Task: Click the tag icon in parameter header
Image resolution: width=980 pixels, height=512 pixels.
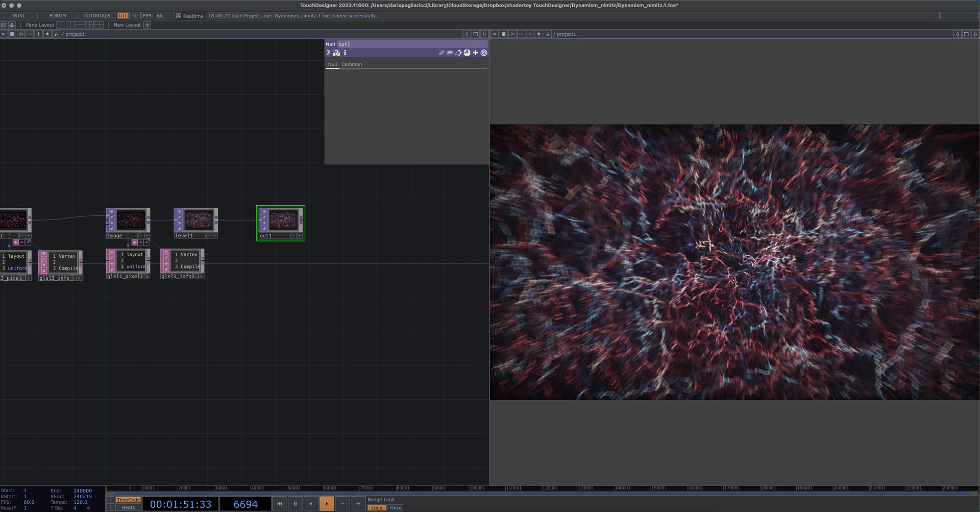Action: pyautogui.click(x=458, y=53)
